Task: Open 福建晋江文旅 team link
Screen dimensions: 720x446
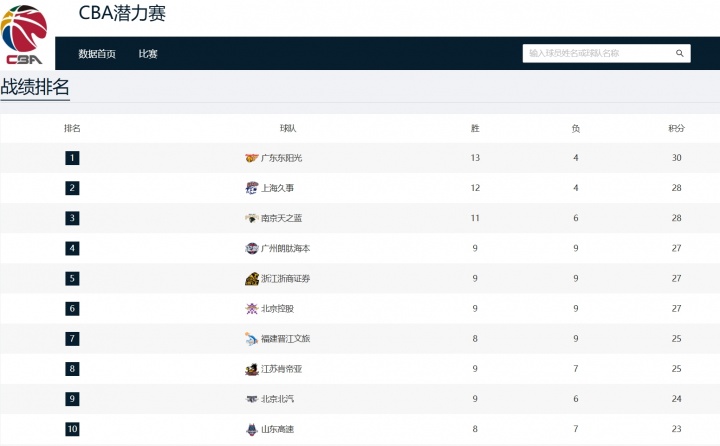Action: (286, 339)
